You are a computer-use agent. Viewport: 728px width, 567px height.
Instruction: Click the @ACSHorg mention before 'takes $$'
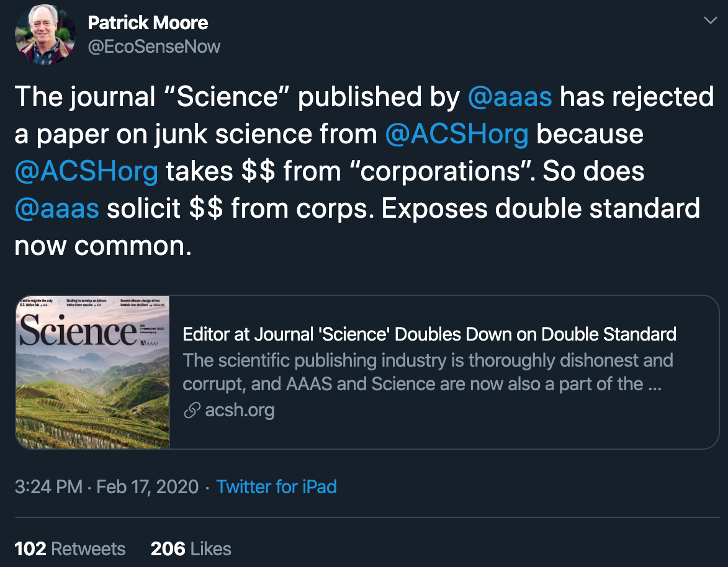pos(86,172)
